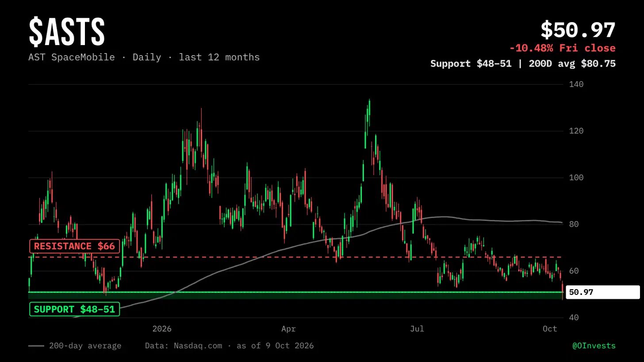Click the 40 y-axis label
The image size is (644, 362).
(574, 318)
